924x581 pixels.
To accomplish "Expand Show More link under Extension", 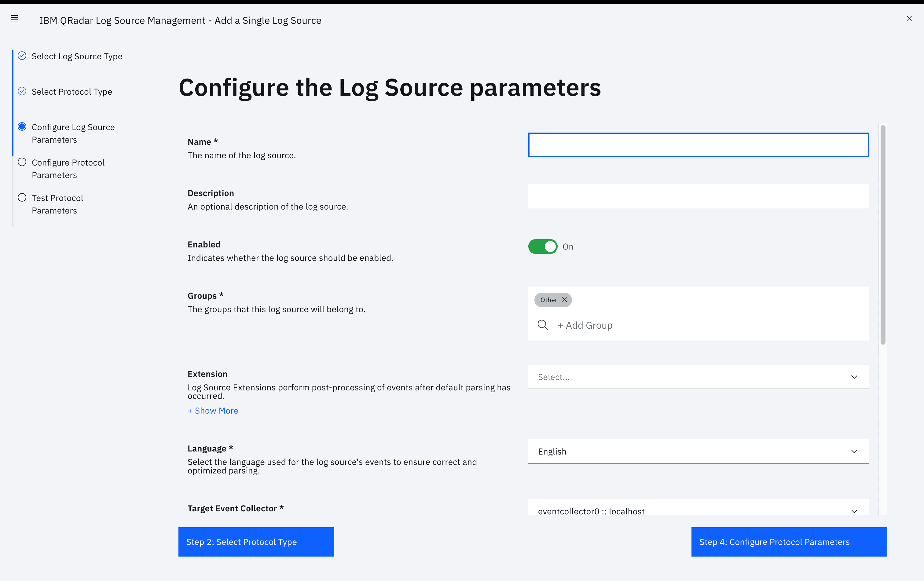I will [213, 411].
